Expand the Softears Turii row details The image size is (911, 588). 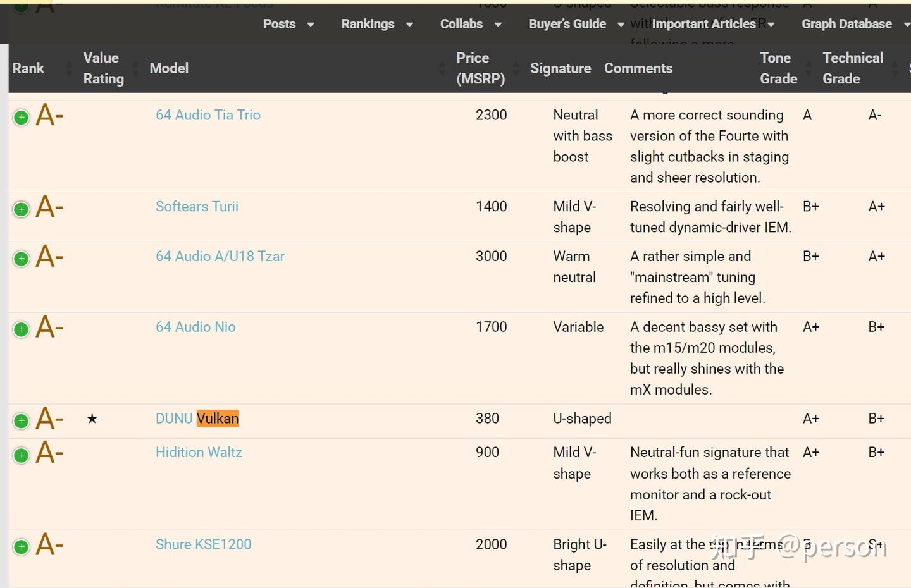(22, 209)
